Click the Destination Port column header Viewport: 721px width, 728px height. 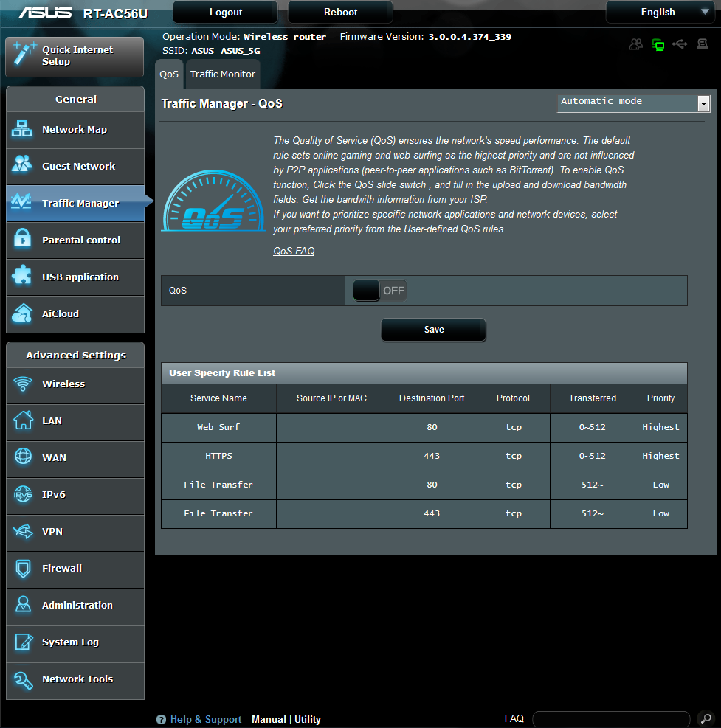(432, 398)
